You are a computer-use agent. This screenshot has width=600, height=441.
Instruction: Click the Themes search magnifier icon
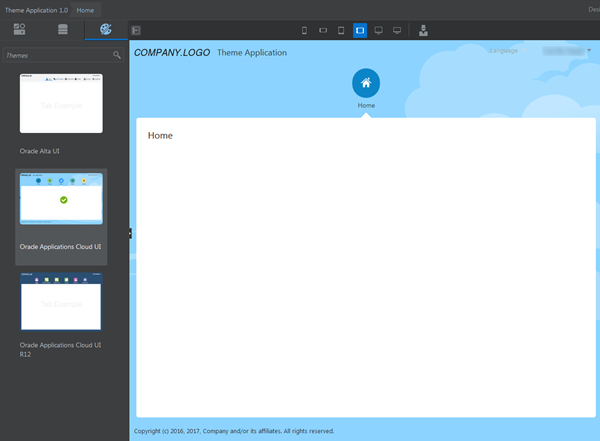(117, 55)
